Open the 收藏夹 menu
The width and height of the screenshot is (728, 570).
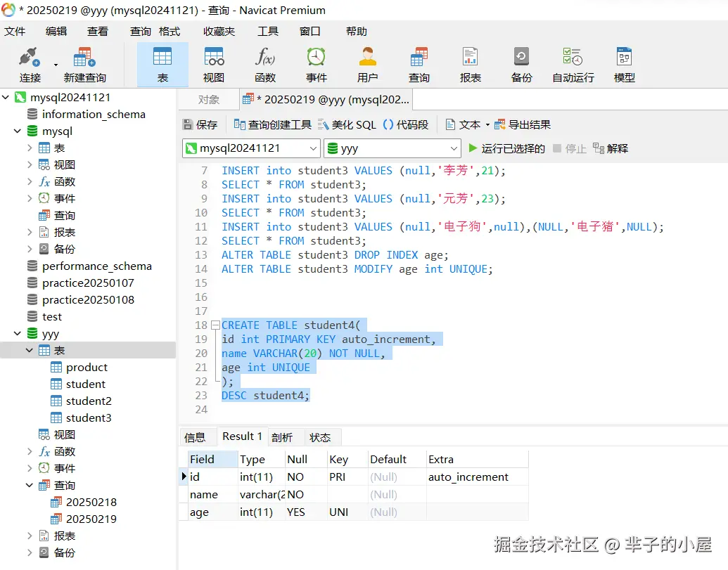point(219,31)
